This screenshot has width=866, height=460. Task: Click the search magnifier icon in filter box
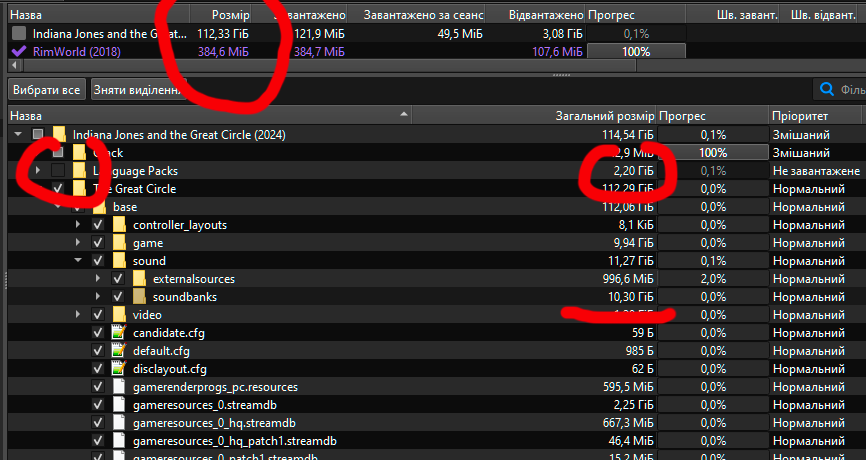pos(826,89)
